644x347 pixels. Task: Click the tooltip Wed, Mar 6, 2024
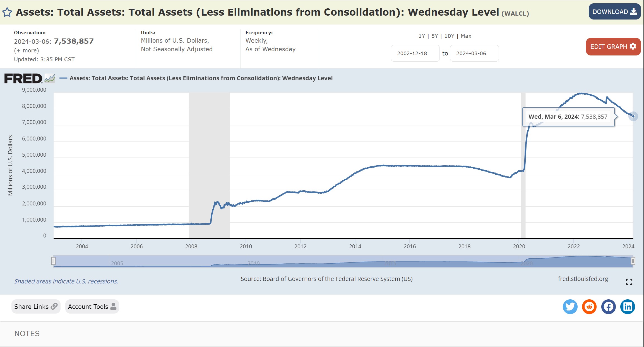click(568, 117)
